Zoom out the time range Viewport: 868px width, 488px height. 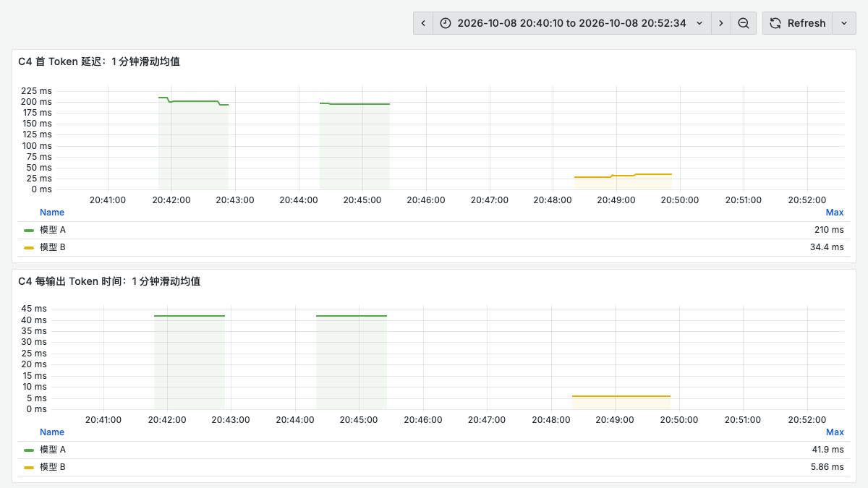click(x=744, y=23)
